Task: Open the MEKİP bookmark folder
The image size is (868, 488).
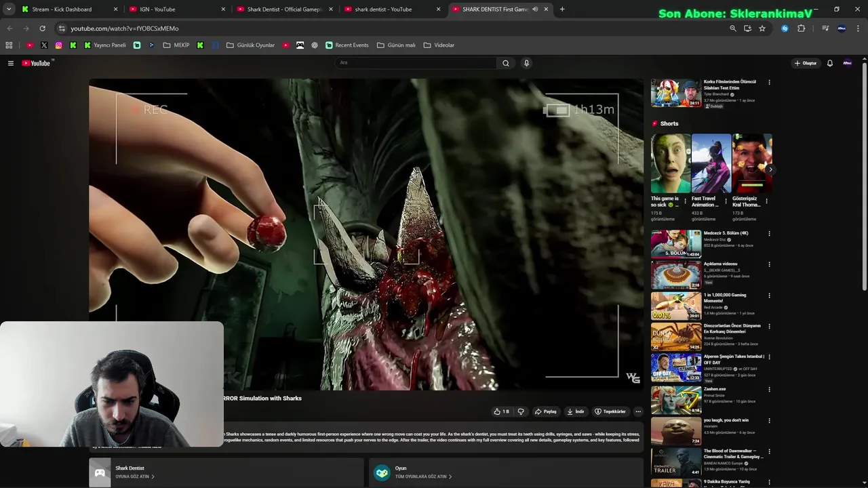Action: click(176, 45)
